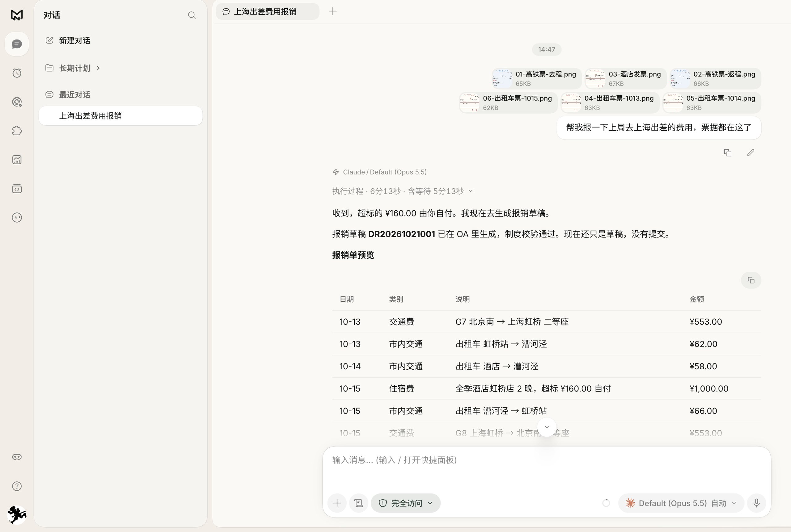The width and height of the screenshot is (791, 532).
Task: Click the loading spinner in input bar
Action: click(606, 503)
